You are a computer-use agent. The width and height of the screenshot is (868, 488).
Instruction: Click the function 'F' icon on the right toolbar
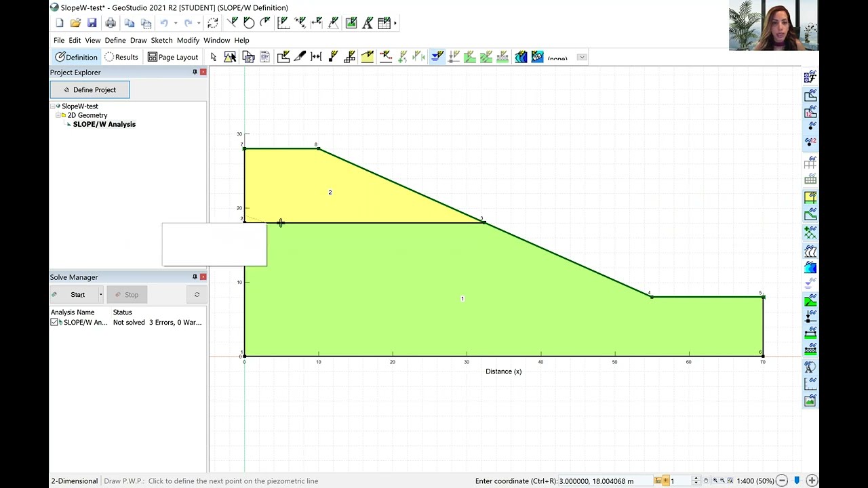click(x=810, y=77)
